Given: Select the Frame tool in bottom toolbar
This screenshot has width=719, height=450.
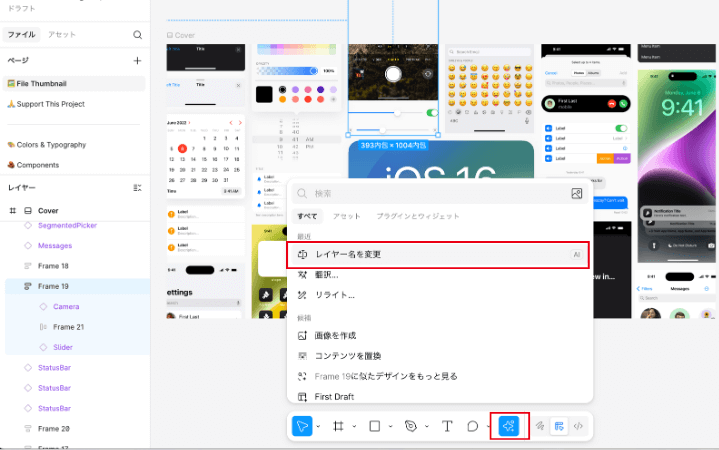Looking at the screenshot, I should tap(338, 426).
